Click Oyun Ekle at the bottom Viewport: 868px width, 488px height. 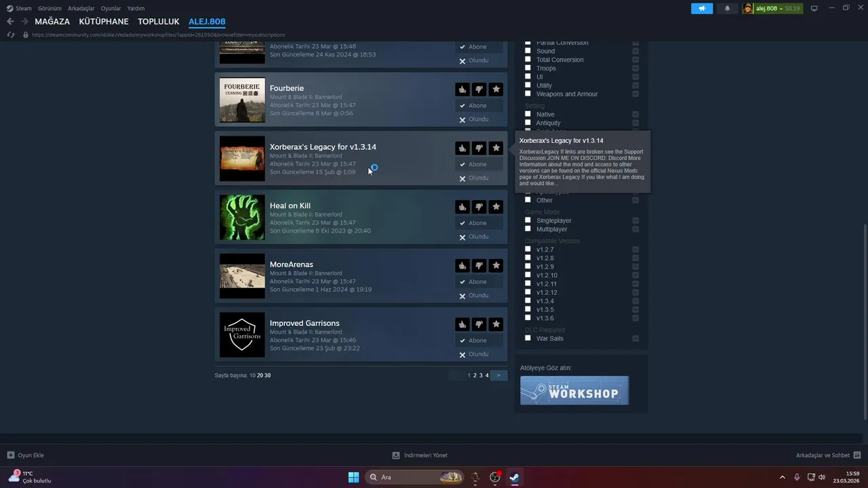(25, 455)
